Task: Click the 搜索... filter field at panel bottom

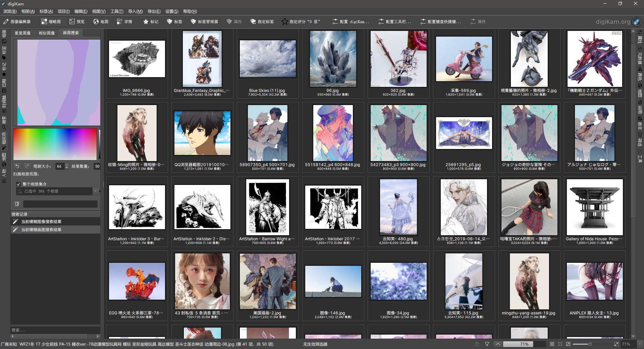Action: pos(55,330)
